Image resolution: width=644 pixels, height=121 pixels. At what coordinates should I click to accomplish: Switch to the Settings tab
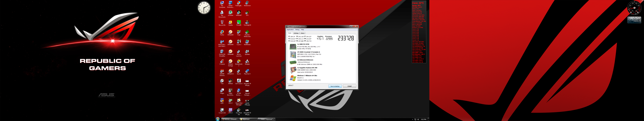(x=296, y=33)
